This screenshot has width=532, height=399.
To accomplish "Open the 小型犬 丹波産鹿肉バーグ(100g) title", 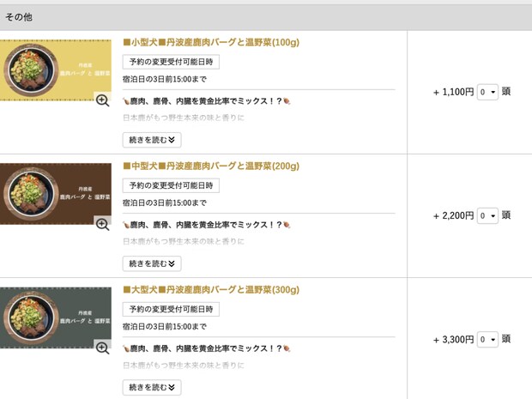I will click(211, 42).
